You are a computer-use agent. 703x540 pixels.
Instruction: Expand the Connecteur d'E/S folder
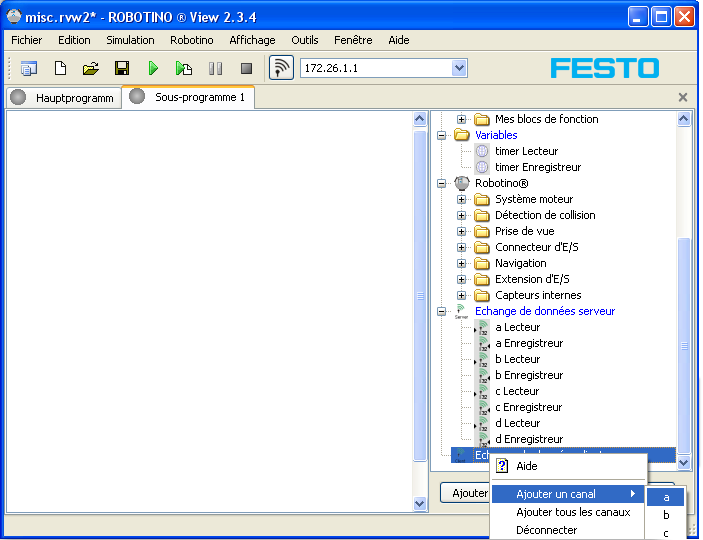461,247
